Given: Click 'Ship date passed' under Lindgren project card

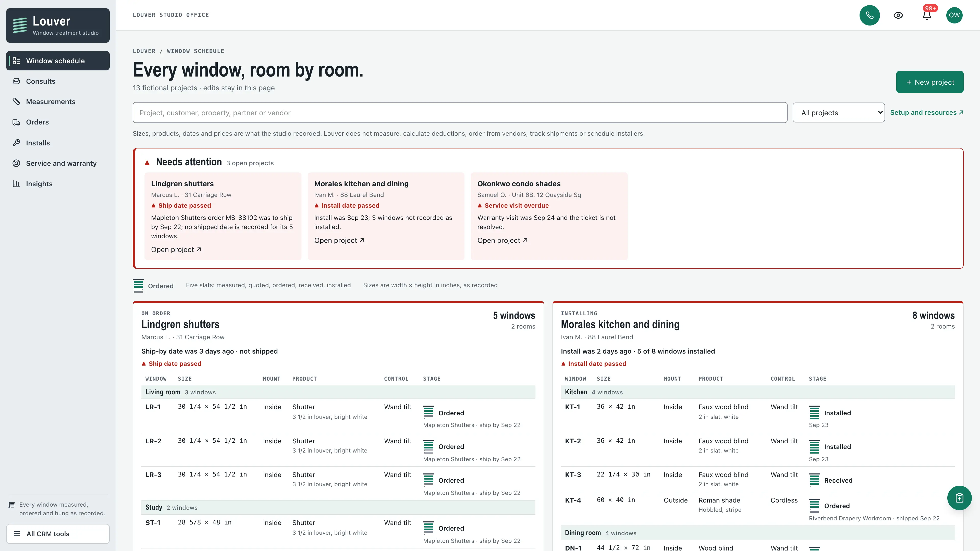Looking at the screenshot, I should [175, 364].
